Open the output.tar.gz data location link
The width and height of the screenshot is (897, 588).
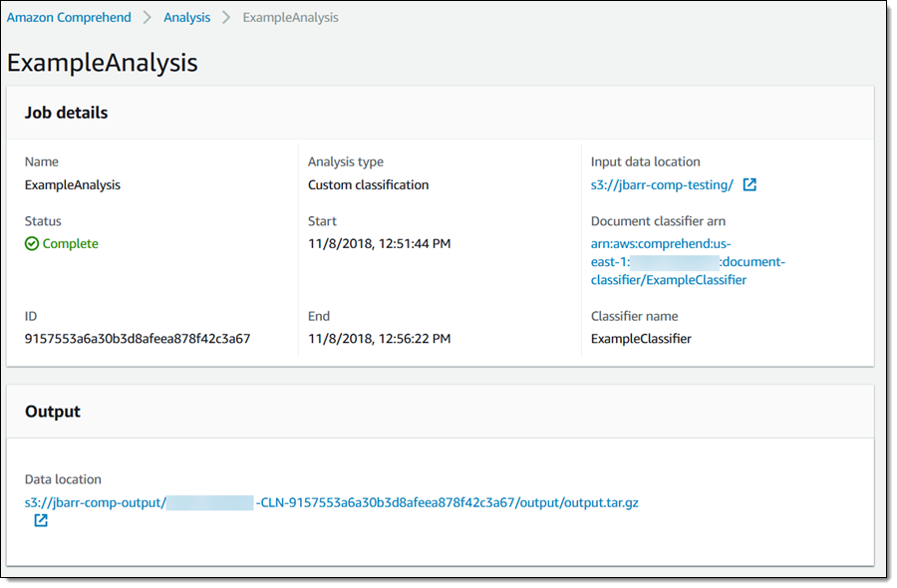tap(331, 502)
